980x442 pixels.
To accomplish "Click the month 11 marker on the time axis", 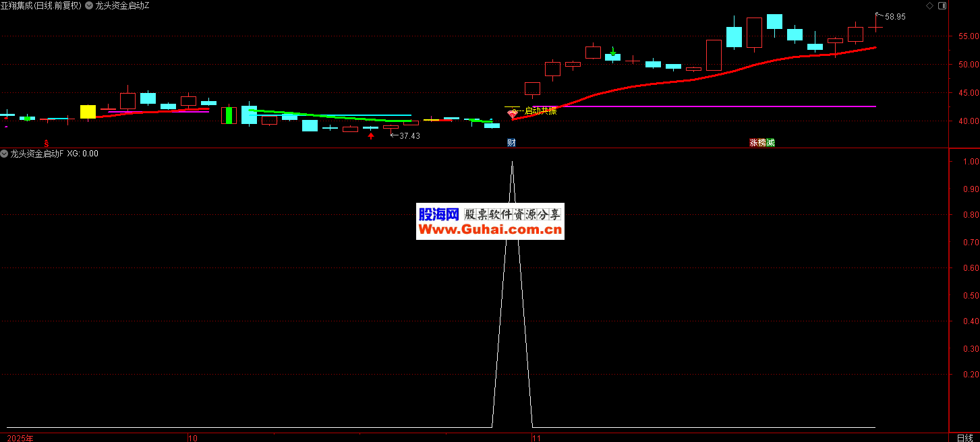I will [536, 438].
